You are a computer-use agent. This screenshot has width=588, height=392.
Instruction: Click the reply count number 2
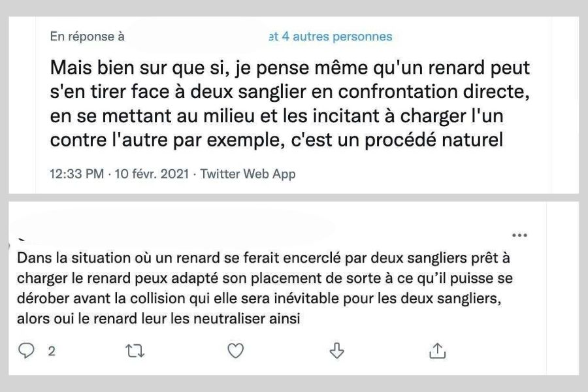[x=51, y=351]
